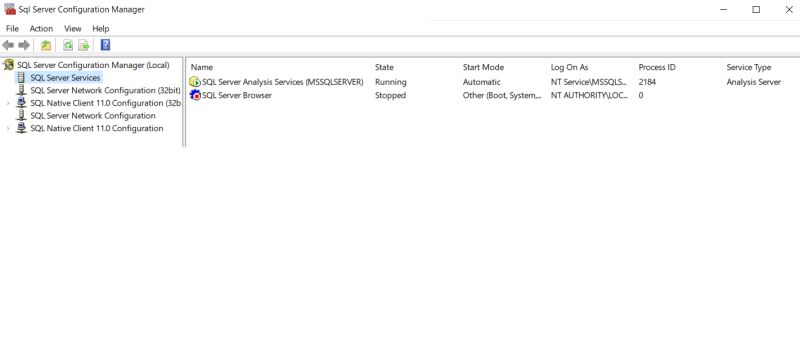
Task: Select SQL Server Configuration Manager (Local) root
Action: tap(93, 65)
